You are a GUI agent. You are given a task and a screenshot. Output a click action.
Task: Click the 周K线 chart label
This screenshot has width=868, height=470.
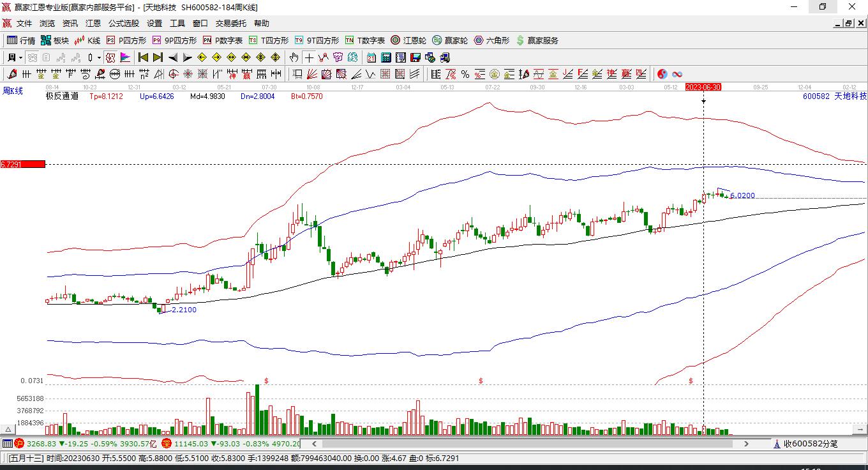click(13, 91)
